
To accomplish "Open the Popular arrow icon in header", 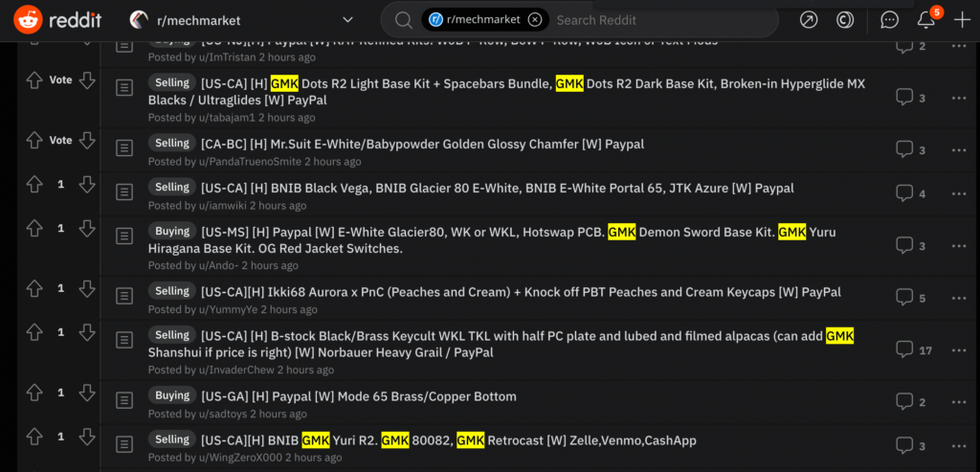I will [x=808, y=20].
